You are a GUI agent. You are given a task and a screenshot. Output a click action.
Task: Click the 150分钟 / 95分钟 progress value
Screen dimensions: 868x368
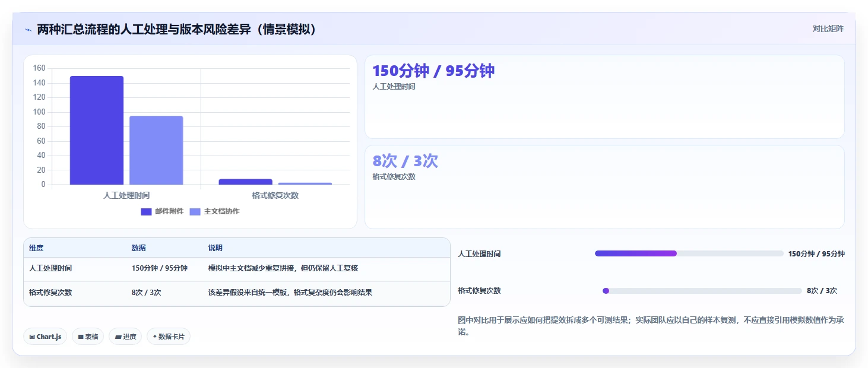[816, 254]
